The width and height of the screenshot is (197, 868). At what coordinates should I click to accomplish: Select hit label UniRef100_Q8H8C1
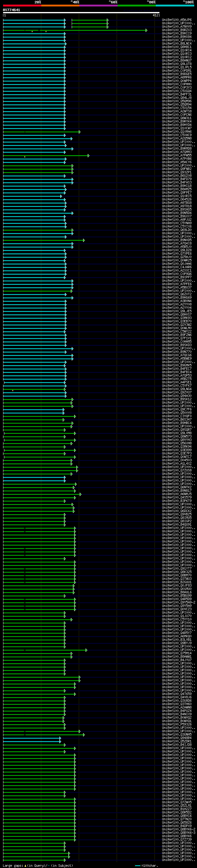[177, 47]
